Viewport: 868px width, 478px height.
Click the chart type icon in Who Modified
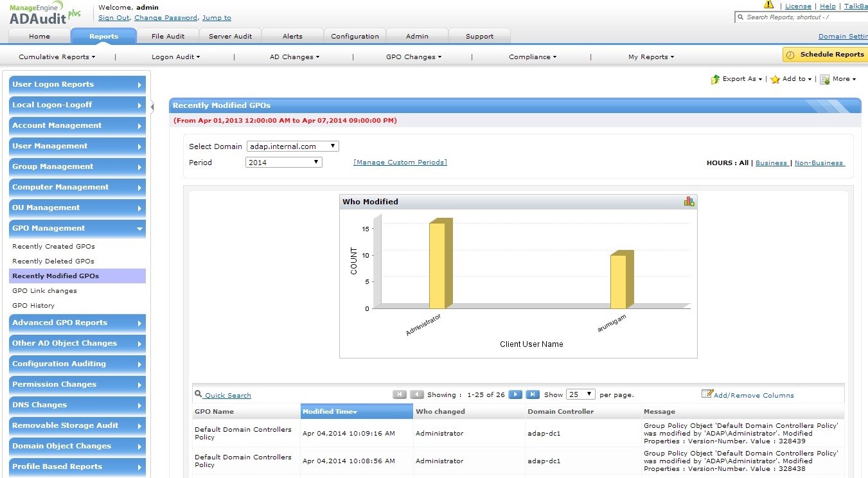pyautogui.click(x=689, y=202)
